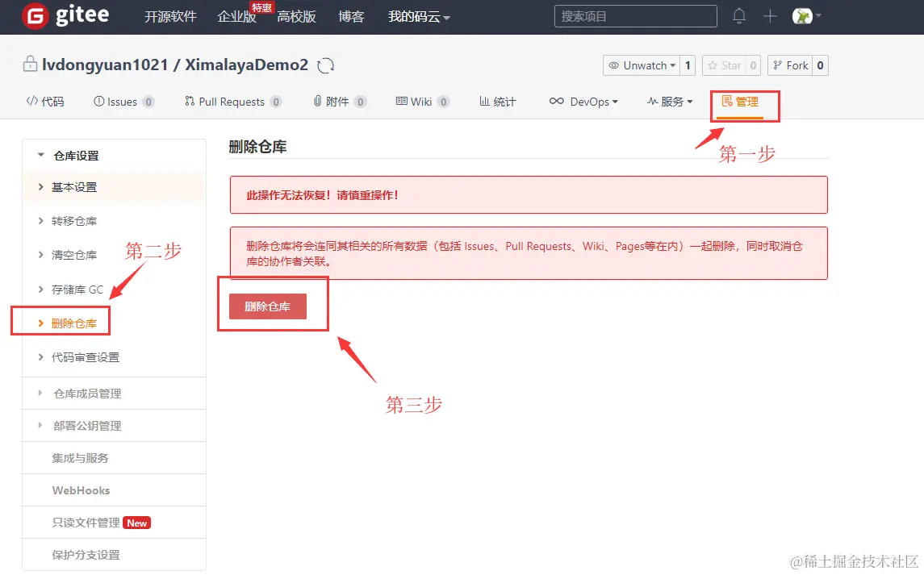Select 基本设置 in the sidebar
Image resolution: width=924 pixels, height=575 pixels.
click(x=115, y=187)
